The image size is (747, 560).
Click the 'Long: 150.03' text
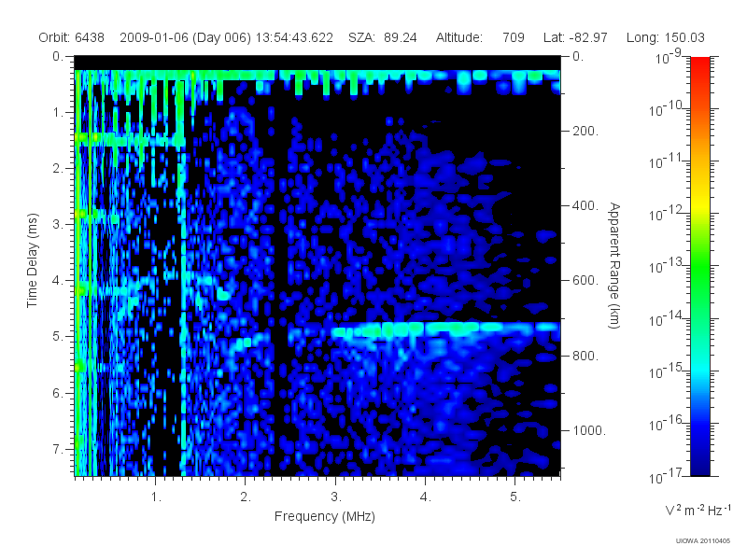click(x=665, y=37)
